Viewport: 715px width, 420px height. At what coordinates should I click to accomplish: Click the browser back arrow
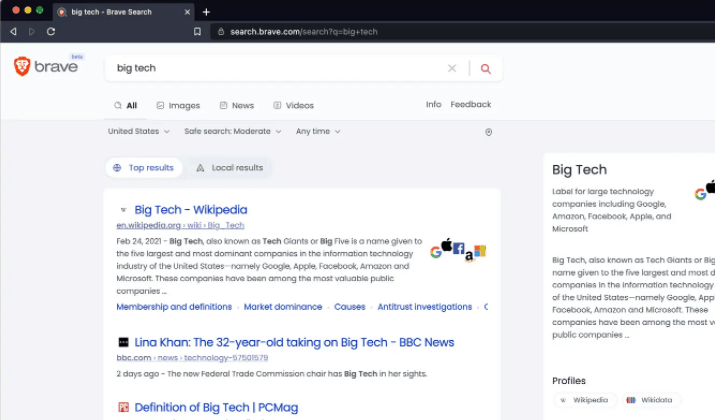point(13,31)
